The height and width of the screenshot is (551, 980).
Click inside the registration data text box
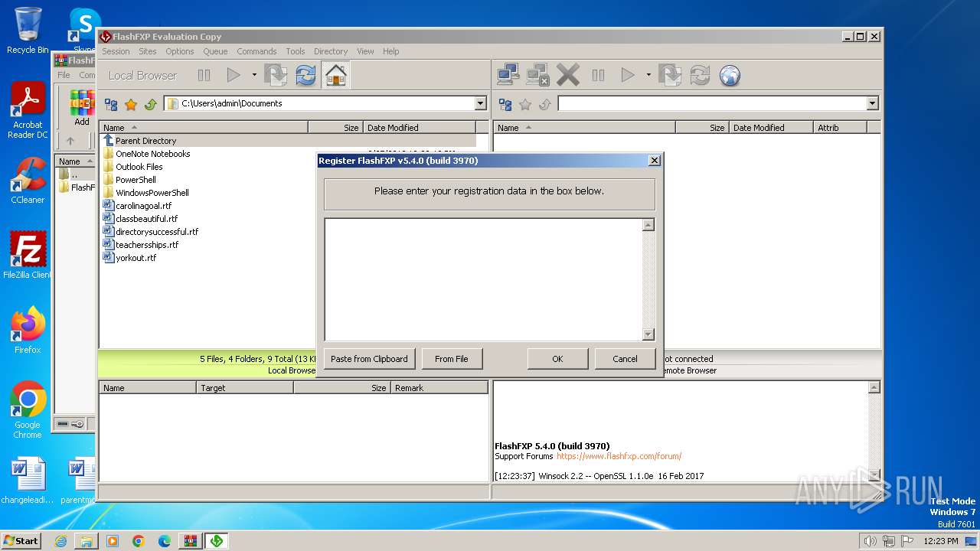(483, 279)
